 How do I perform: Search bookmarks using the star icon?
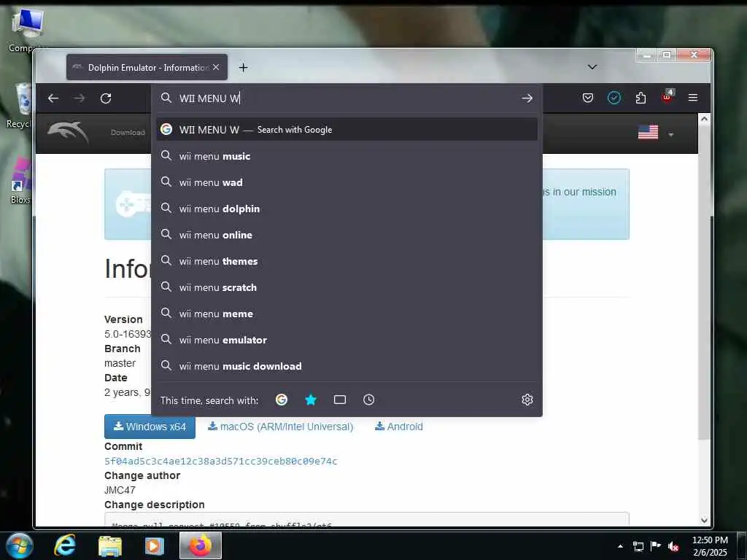[x=311, y=400]
